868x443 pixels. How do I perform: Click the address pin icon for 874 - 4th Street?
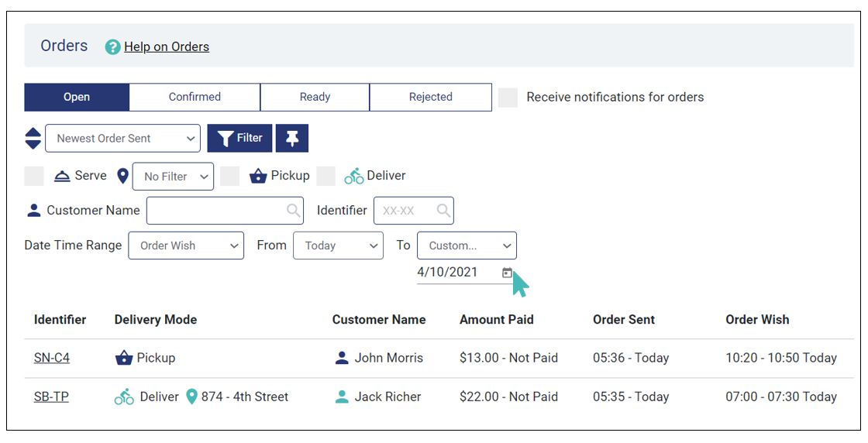(x=191, y=397)
